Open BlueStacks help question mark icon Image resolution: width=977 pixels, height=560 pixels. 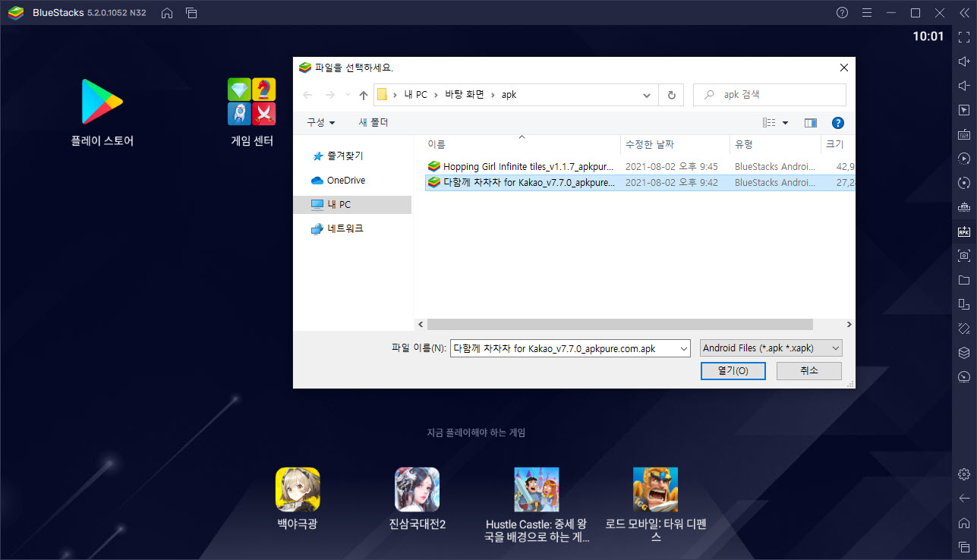pyautogui.click(x=843, y=13)
